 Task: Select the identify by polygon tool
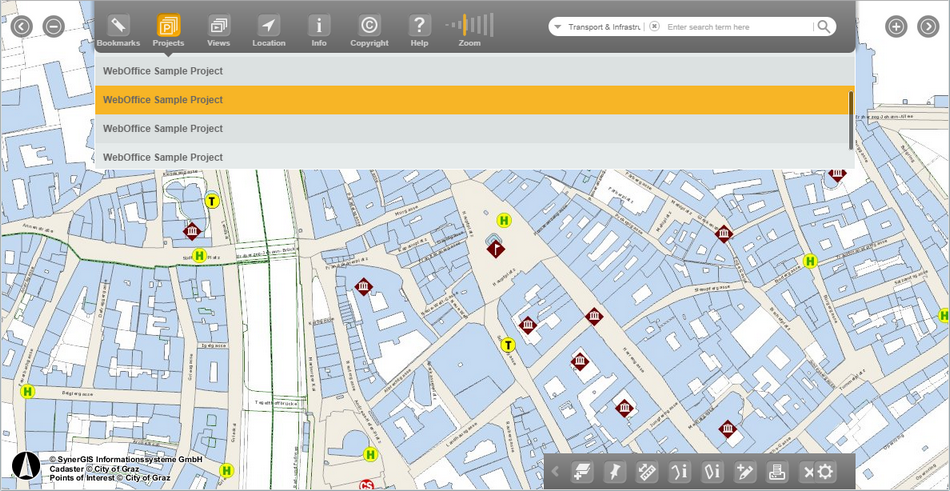[712, 471]
